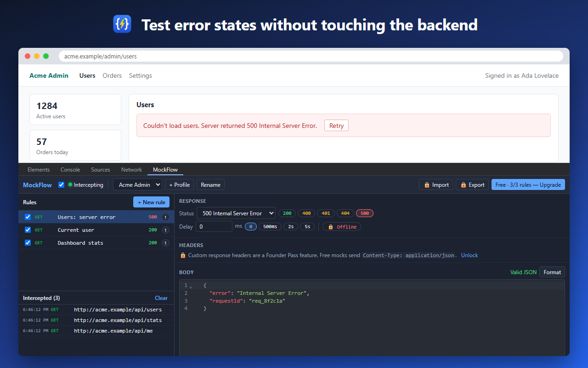588x368 pixels.
Task: Select the 401 status quick chip
Action: pyautogui.click(x=326, y=213)
